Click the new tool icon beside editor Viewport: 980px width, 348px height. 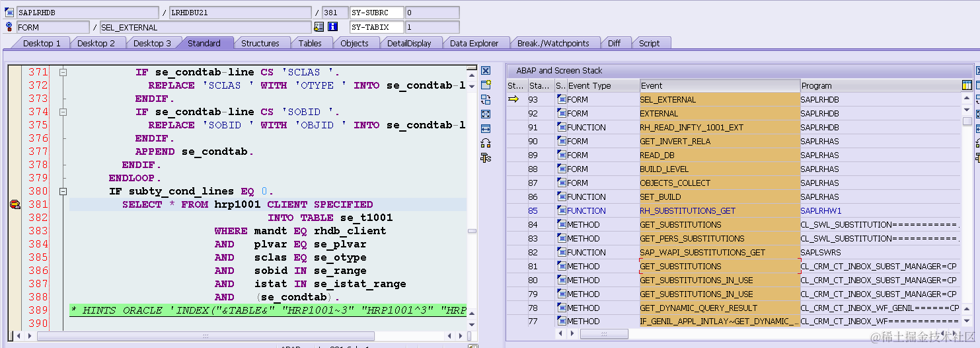click(486, 85)
